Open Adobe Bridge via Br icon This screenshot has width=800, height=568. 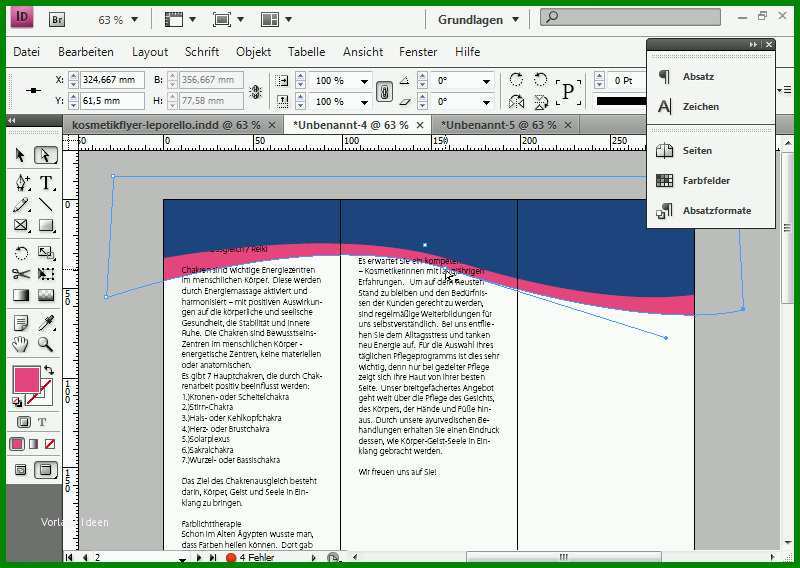[x=57, y=20]
